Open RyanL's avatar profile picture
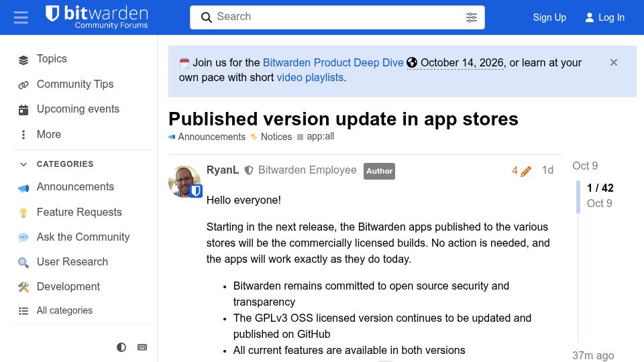This screenshot has width=644, height=362. coord(184,182)
